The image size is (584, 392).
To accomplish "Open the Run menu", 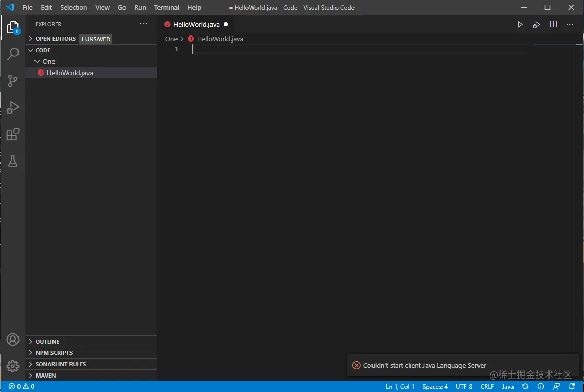I will [x=140, y=7].
